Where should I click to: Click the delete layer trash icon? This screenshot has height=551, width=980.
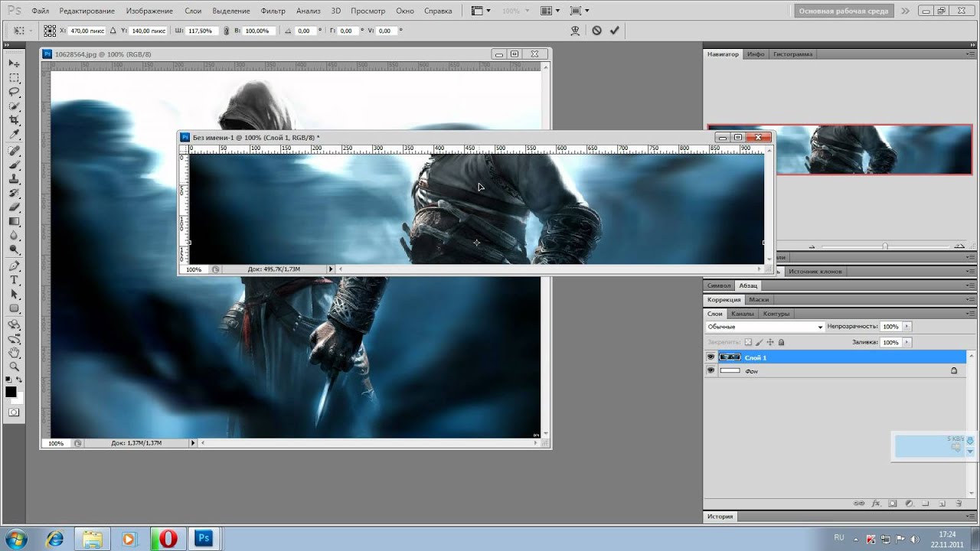(959, 504)
